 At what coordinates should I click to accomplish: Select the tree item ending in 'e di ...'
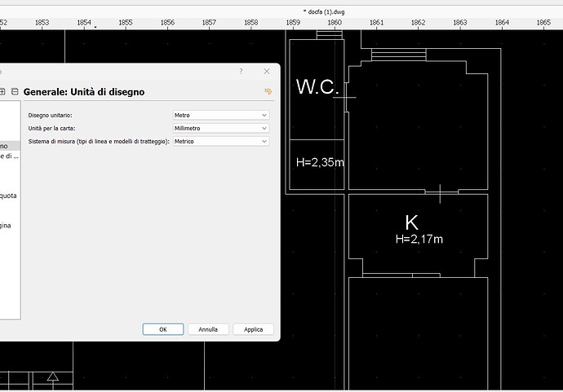9,156
